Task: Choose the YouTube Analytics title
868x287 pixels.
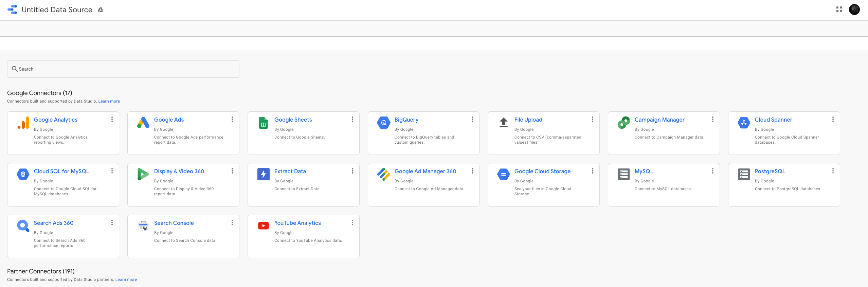Action: point(297,223)
